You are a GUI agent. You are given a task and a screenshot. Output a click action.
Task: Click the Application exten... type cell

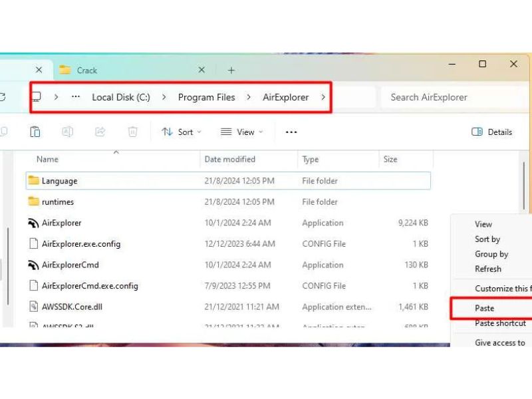[336, 307]
